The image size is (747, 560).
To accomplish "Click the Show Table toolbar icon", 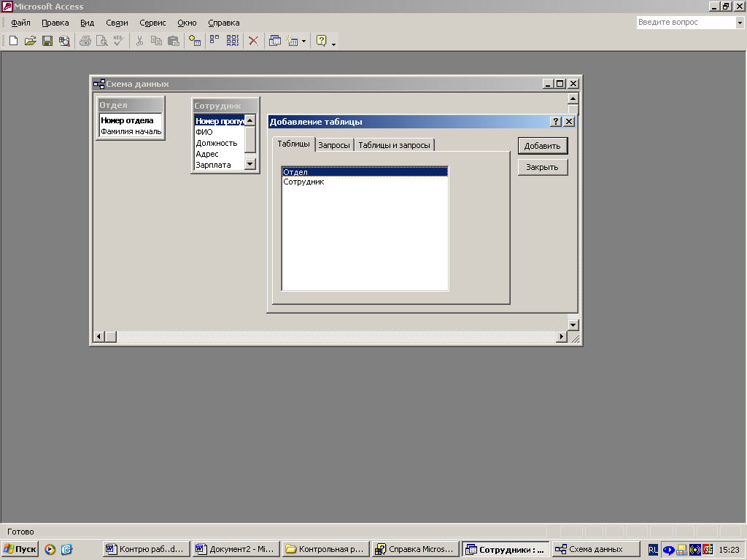I will 194,41.
